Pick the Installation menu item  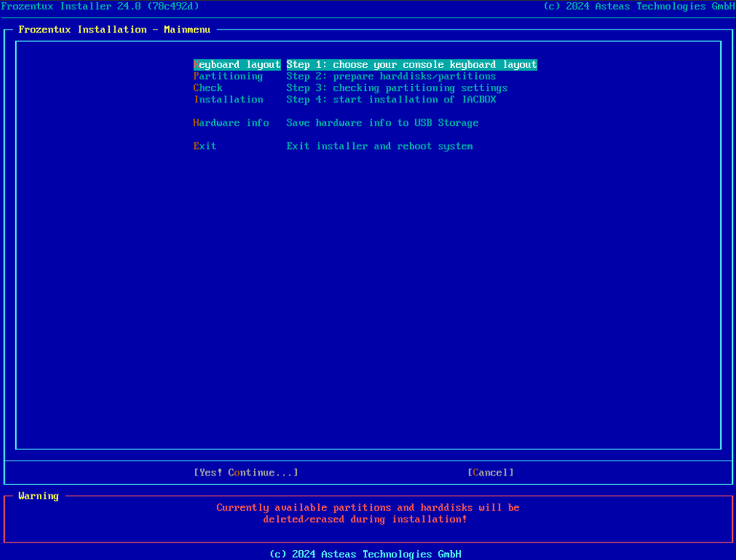(228, 99)
